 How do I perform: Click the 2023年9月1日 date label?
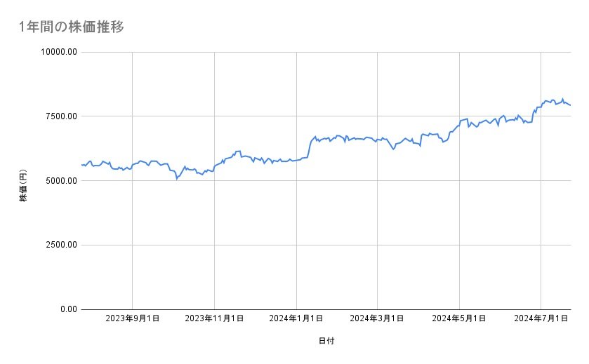pos(132,318)
